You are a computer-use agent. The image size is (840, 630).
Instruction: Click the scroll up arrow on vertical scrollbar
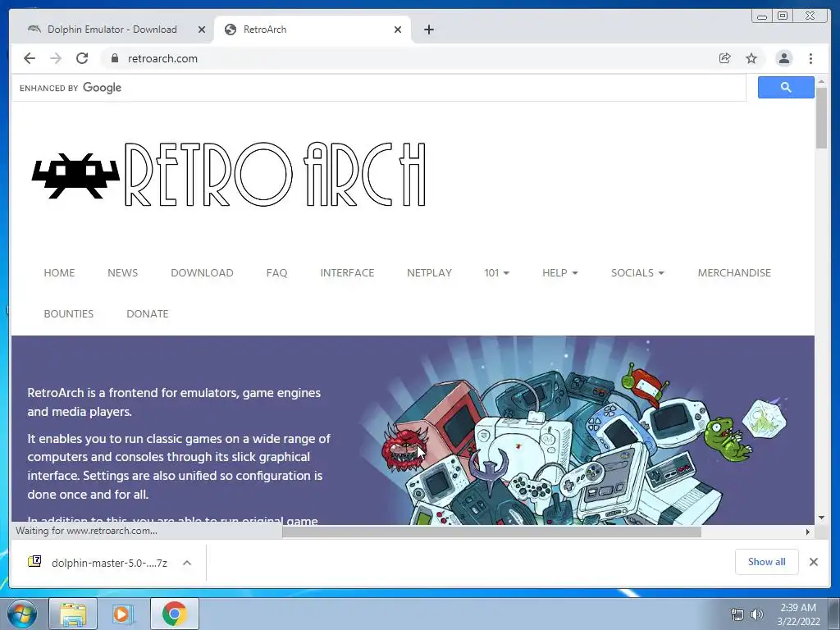pos(821,81)
